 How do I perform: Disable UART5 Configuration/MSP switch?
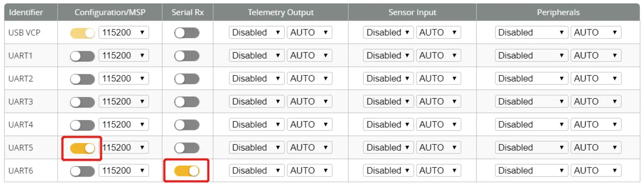(x=82, y=148)
